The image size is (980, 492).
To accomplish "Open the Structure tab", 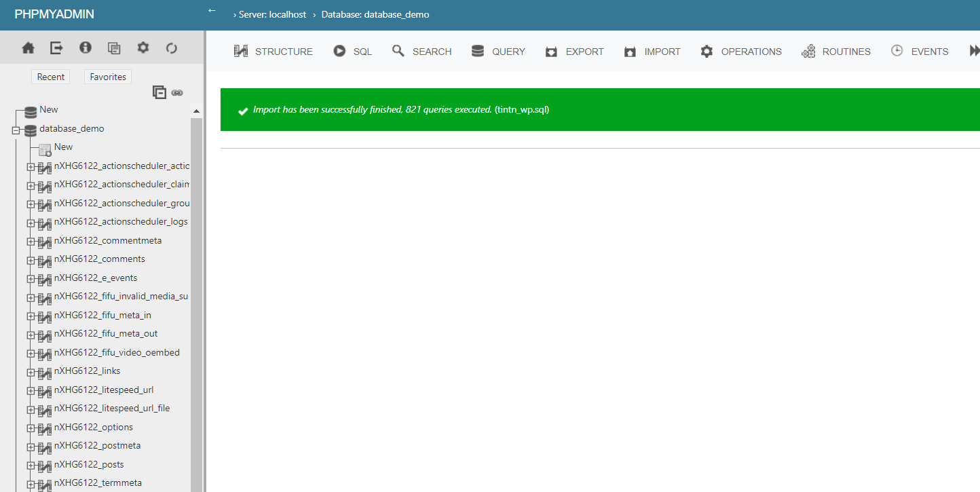I will point(274,52).
